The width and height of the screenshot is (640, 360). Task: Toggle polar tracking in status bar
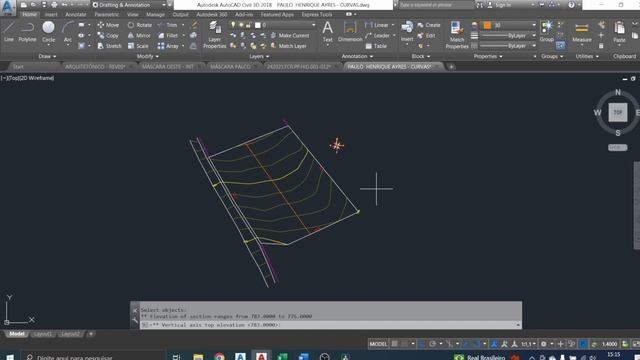coord(433,344)
